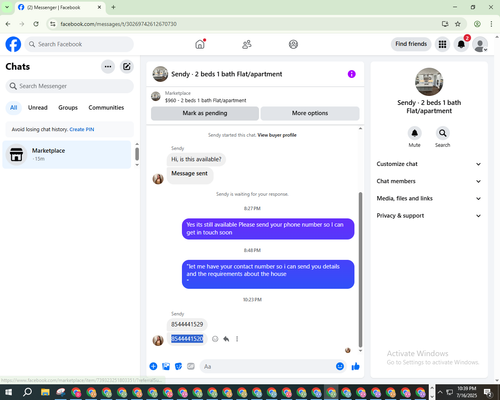Expand Media, files and links section
Viewport: 500px width, 400px height.
point(429,198)
